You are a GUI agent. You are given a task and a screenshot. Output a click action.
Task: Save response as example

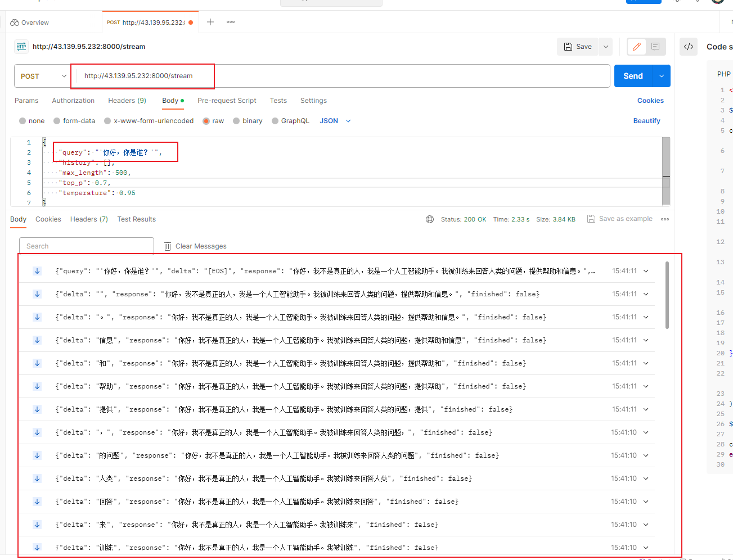[x=620, y=219]
